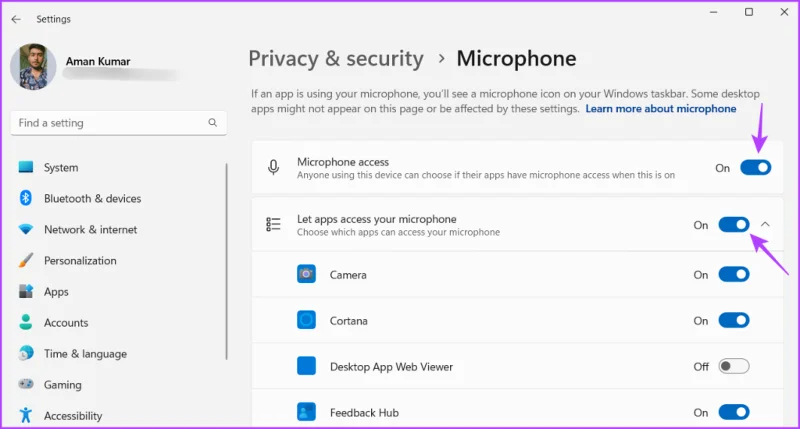Disable Let apps access your microphone

[x=734, y=224]
